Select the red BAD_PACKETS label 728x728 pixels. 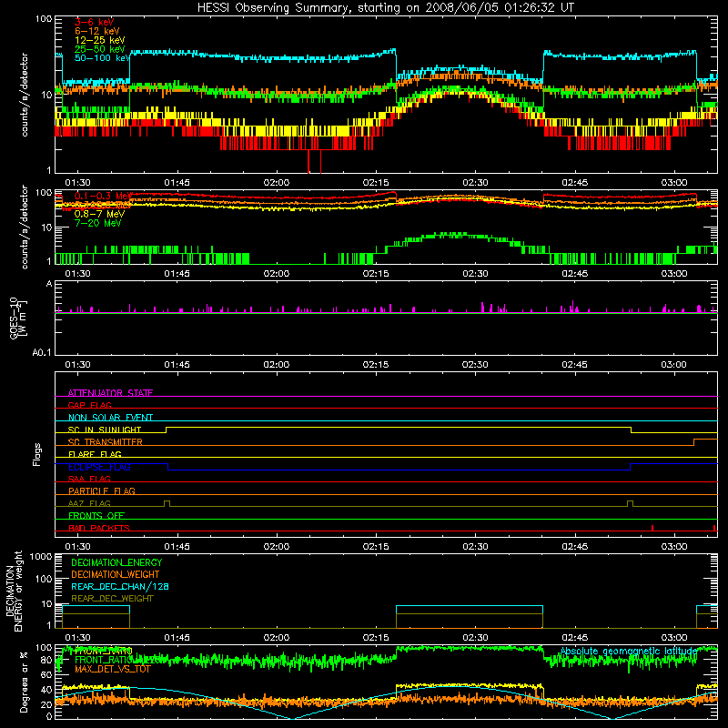[99, 528]
